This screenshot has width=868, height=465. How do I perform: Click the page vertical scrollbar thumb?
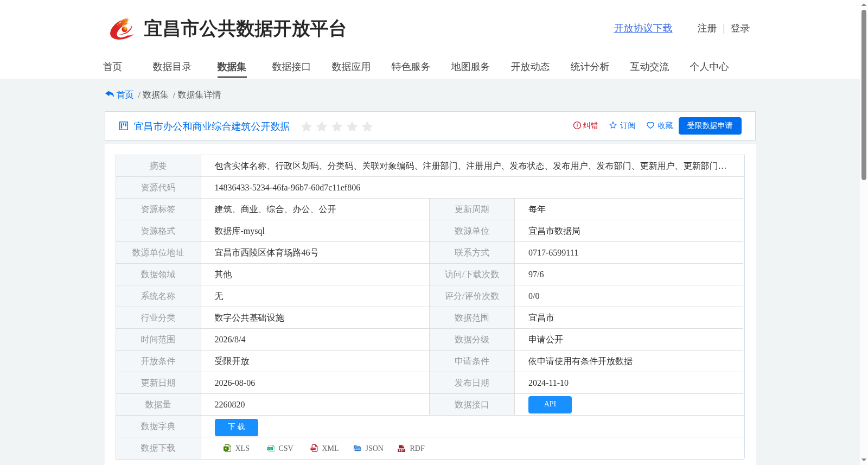(x=864, y=95)
